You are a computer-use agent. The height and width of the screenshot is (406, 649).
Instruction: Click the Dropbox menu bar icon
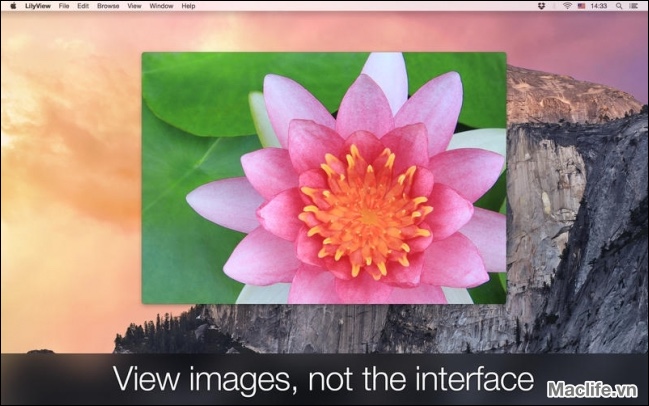[541, 6]
